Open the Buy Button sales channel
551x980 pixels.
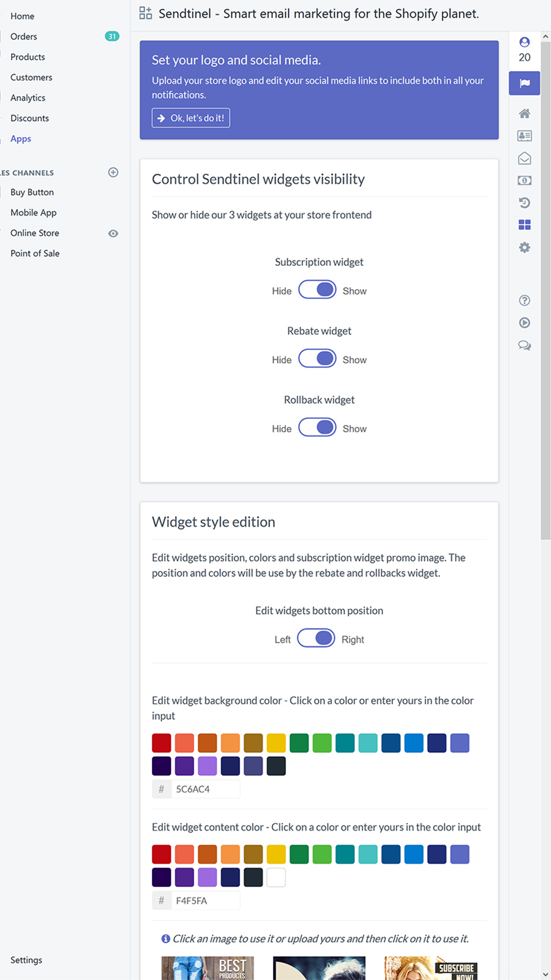[x=32, y=192]
